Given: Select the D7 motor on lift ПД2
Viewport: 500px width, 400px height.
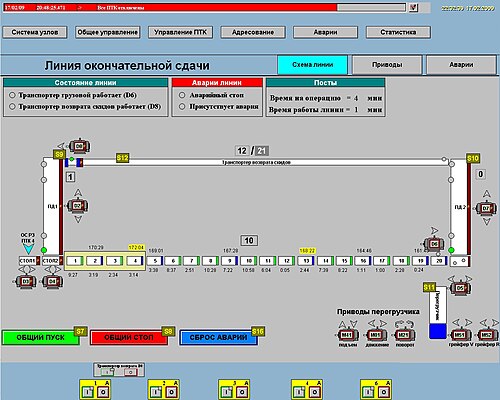Looking at the screenshot, I should [x=486, y=208].
